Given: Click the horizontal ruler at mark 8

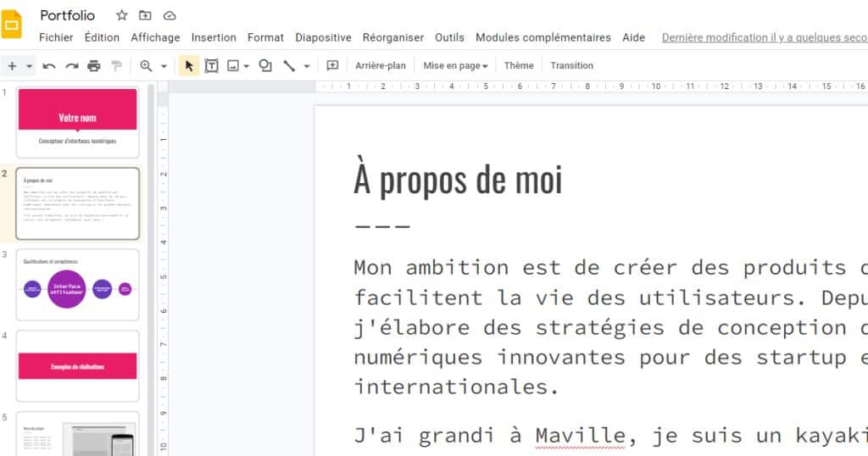Looking at the screenshot, I should click(587, 86).
